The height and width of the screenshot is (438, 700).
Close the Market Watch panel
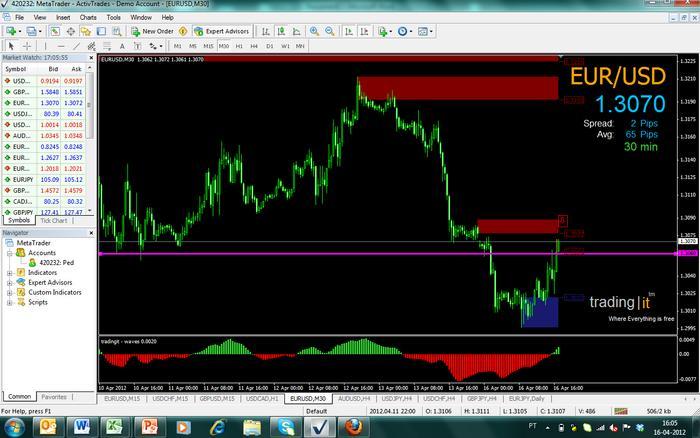91,58
